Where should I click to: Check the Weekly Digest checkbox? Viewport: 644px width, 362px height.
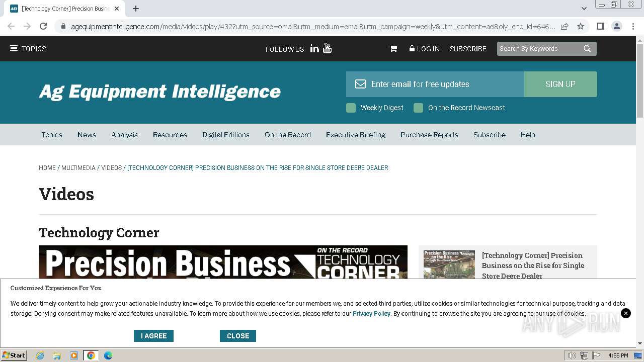coord(351,108)
